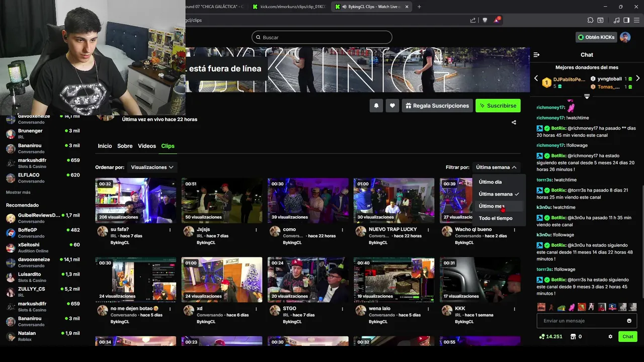The width and height of the screenshot is (644, 362).
Task: Open the browser hamburger menu
Action: point(636,20)
